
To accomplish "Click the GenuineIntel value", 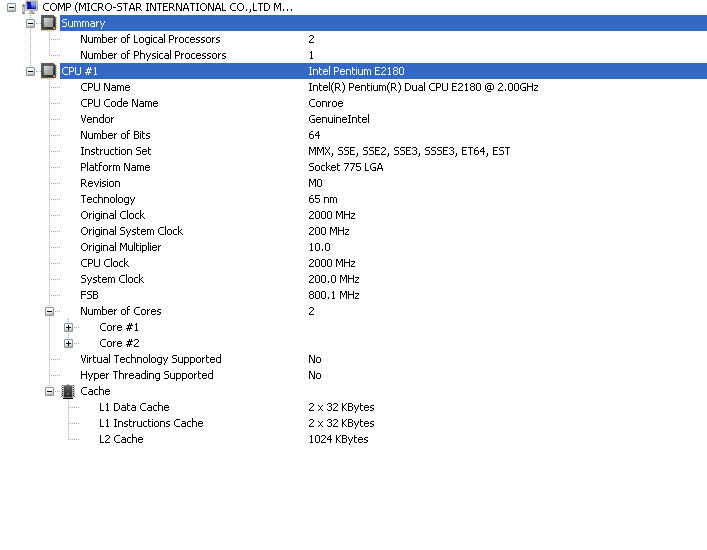I will pos(339,119).
